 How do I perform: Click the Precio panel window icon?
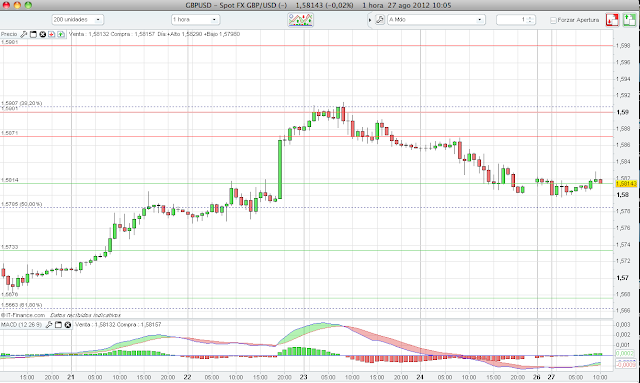click(x=33, y=34)
